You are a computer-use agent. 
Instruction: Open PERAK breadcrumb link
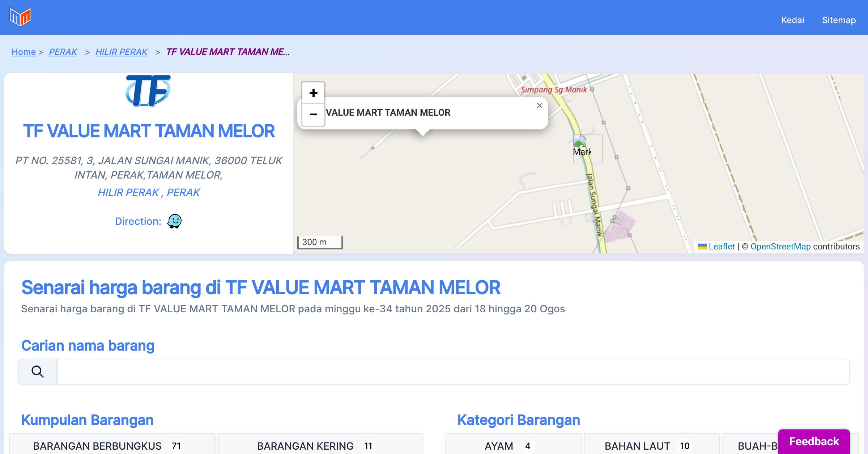point(63,52)
